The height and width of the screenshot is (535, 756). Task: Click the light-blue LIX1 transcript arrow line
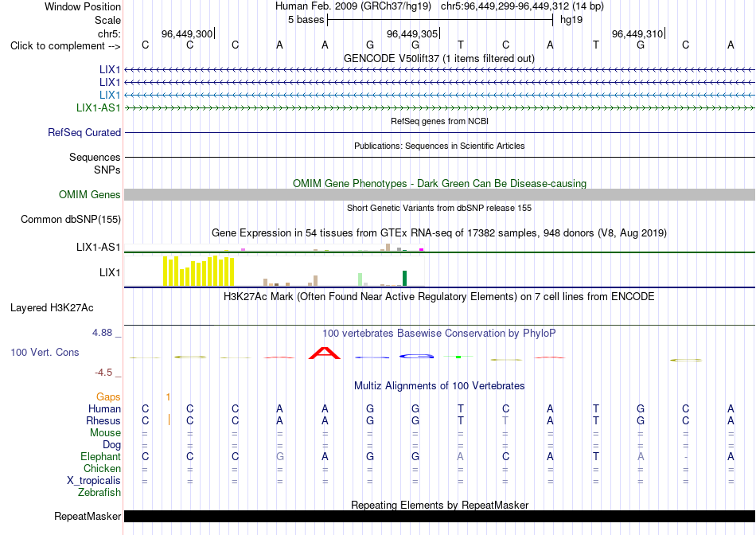pyautogui.click(x=440, y=95)
